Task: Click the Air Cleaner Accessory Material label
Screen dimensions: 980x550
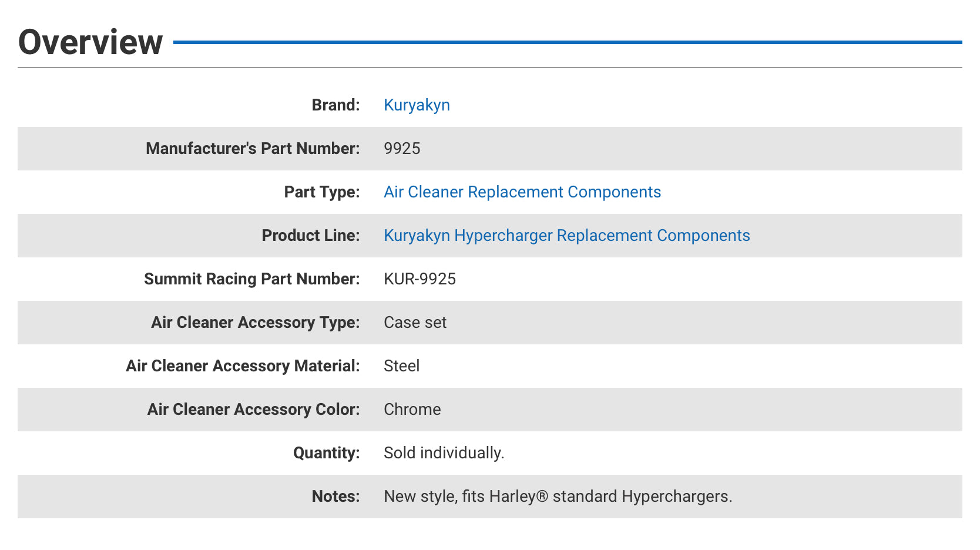Action: [x=243, y=366]
